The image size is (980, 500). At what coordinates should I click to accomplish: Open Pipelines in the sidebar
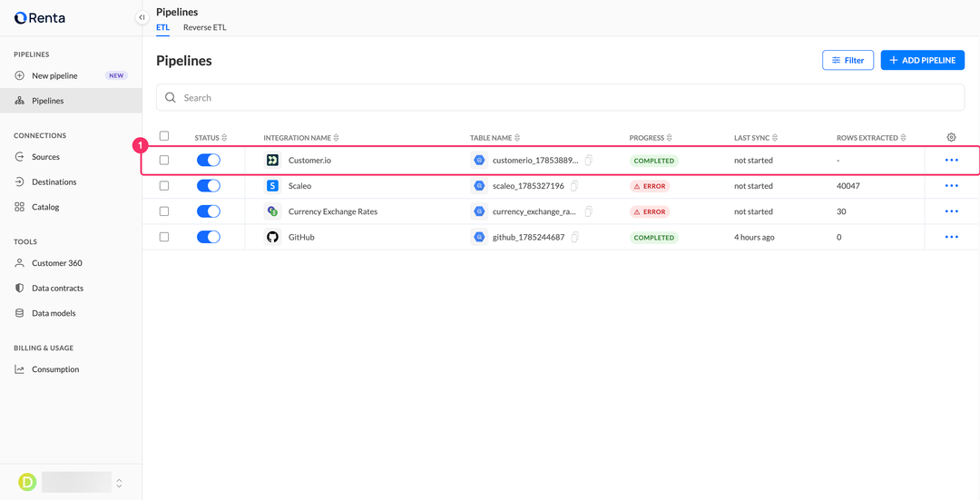coord(72,101)
